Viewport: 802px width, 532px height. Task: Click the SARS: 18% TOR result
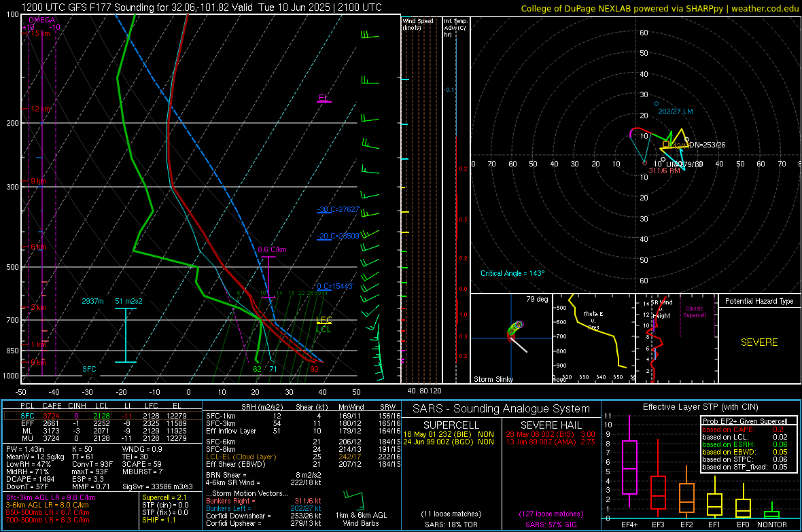tap(451, 525)
